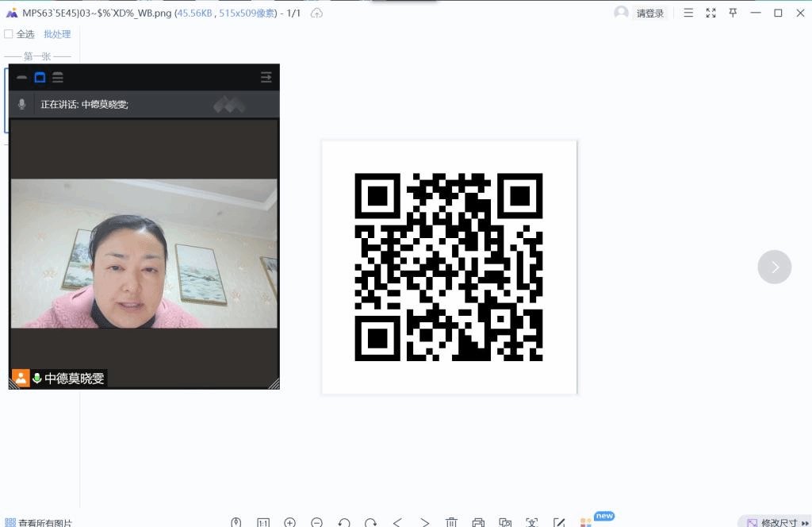
Task: Open the main hamburger menu in title bar
Action: 688,13
